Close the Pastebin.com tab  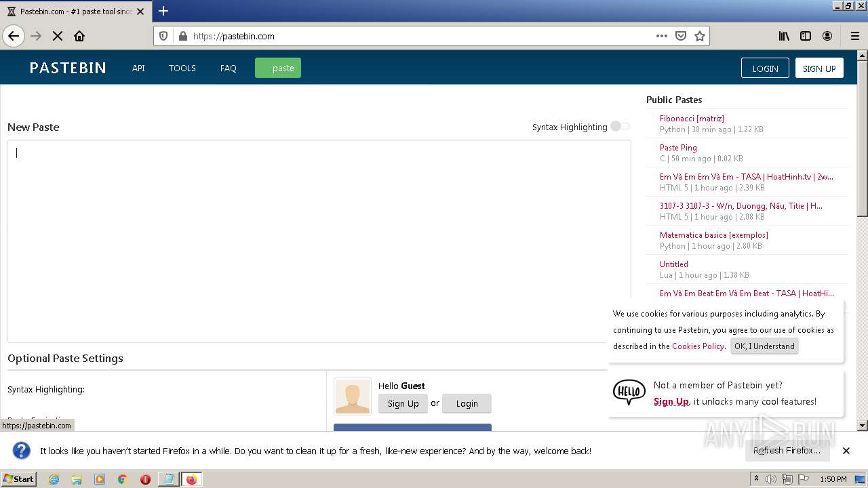(x=140, y=12)
